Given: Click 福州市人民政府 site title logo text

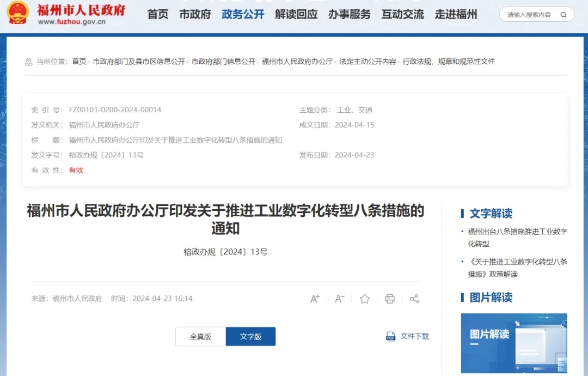Looking at the screenshot, I should [81, 10].
